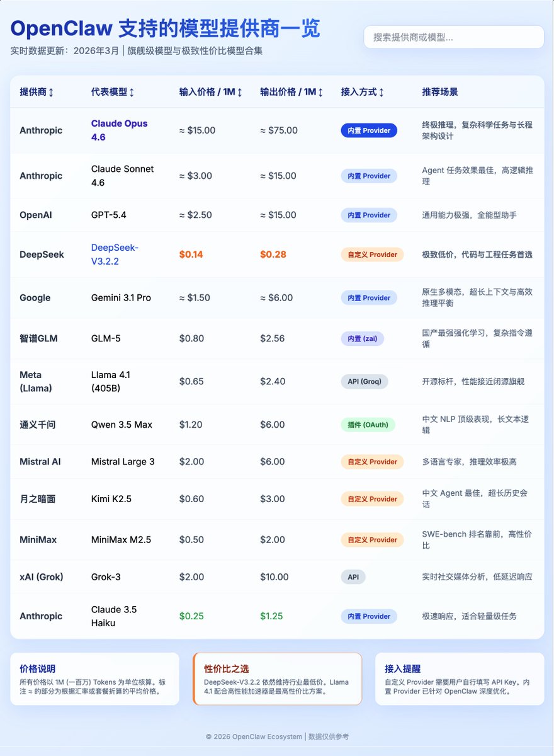
Task: Click the $0.65 input price
Action: pos(191,381)
